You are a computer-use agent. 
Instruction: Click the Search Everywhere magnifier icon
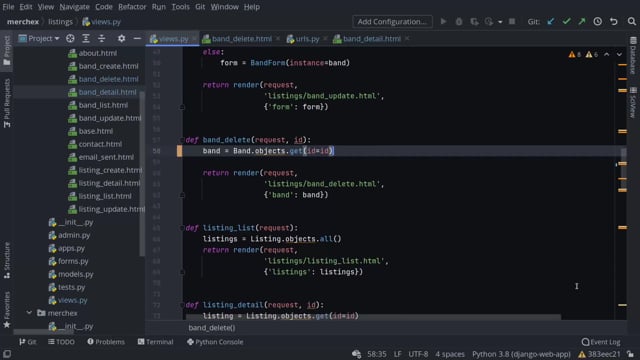pos(631,22)
